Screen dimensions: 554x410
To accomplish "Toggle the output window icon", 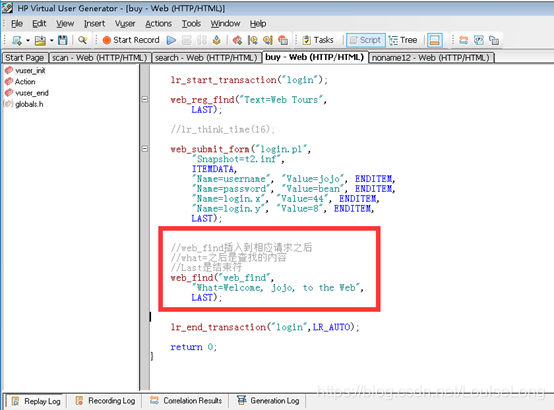I will (x=435, y=40).
